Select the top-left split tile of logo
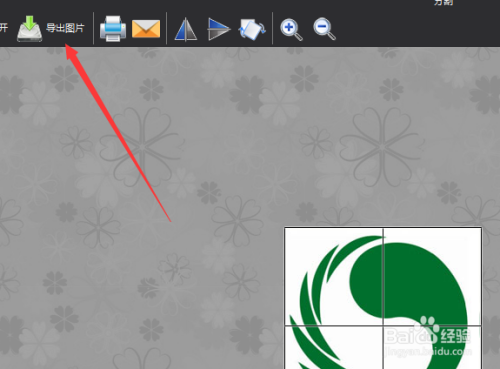500x369 pixels. [334, 277]
